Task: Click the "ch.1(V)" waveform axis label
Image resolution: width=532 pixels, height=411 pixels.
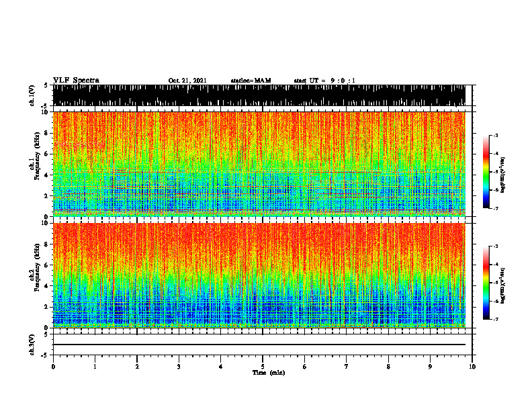Action: tap(32, 95)
